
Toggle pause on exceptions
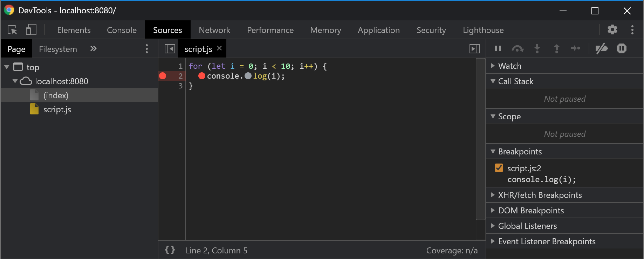(621, 48)
